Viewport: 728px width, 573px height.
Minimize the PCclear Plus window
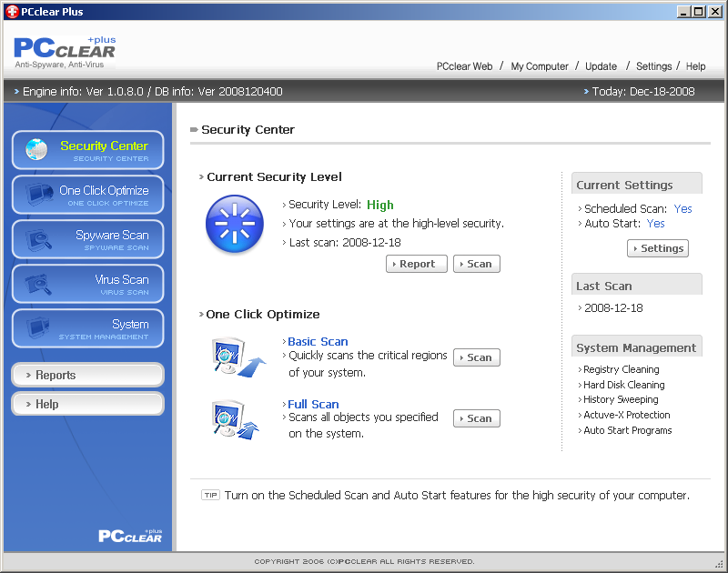tap(683, 12)
